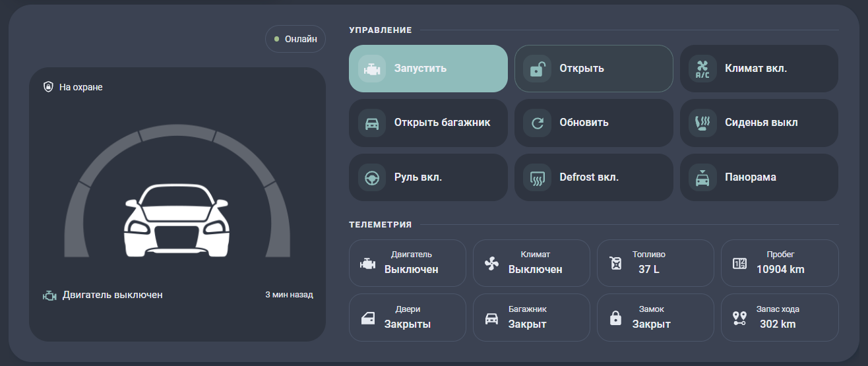
Task: Click the ТЕЛЕМЕТРИЯ section heading
Action: (x=381, y=225)
